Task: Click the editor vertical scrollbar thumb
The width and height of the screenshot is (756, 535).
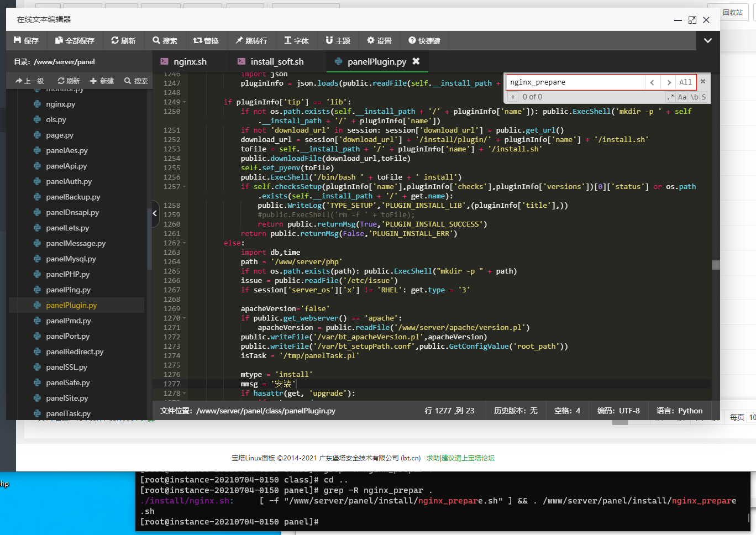Action: tap(716, 265)
